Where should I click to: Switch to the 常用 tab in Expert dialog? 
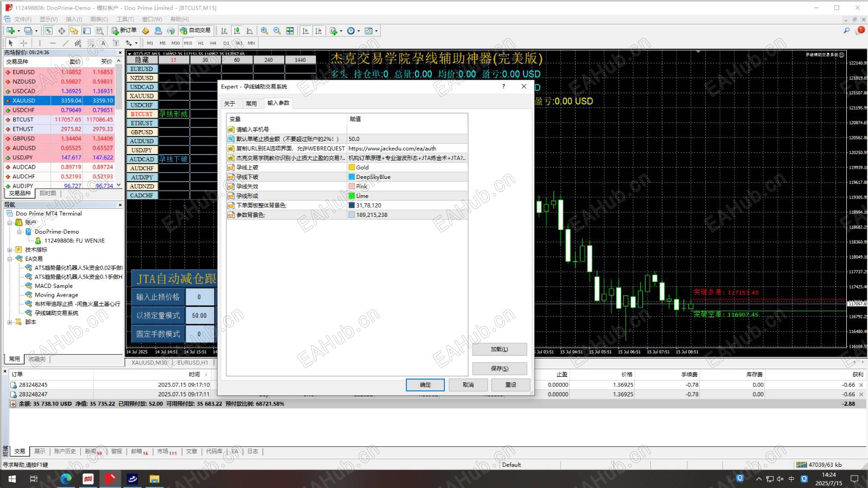coord(251,103)
